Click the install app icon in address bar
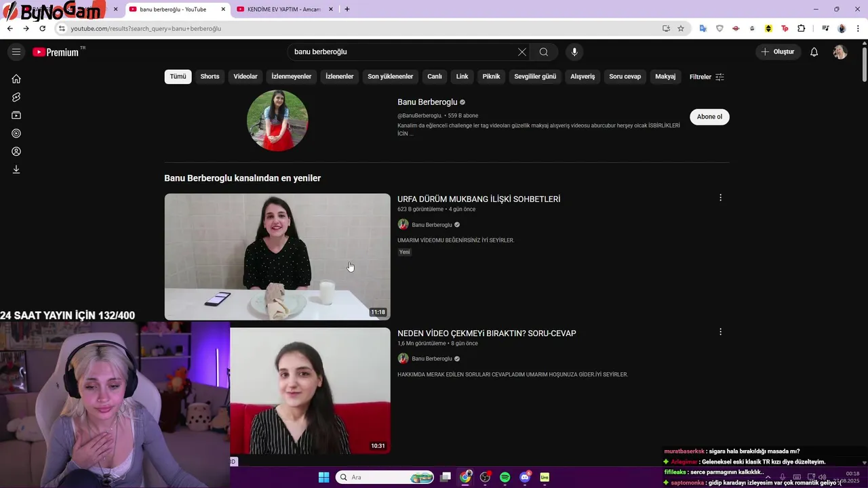 [666, 28]
